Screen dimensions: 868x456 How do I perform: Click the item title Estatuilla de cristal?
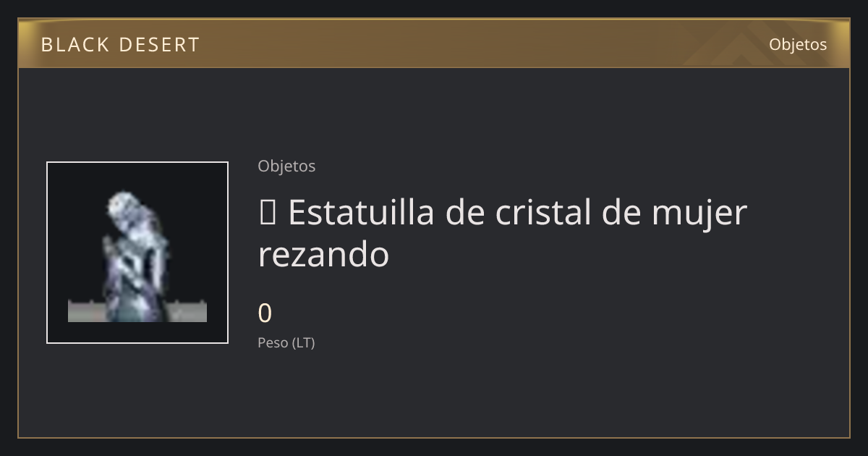pos(503,233)
